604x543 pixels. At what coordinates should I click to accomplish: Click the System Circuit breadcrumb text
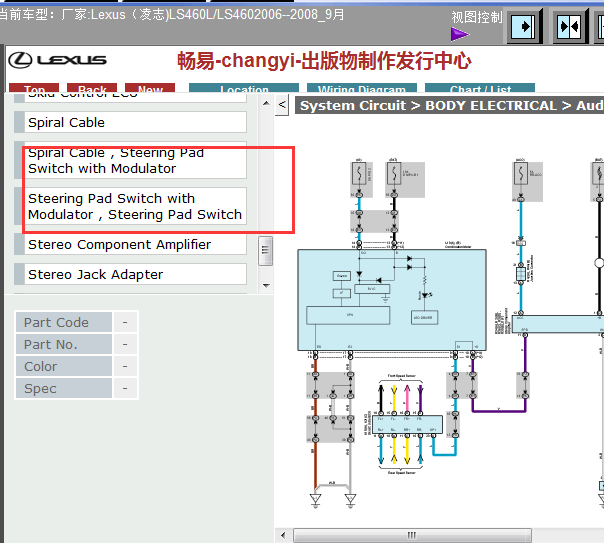point(352,105)
